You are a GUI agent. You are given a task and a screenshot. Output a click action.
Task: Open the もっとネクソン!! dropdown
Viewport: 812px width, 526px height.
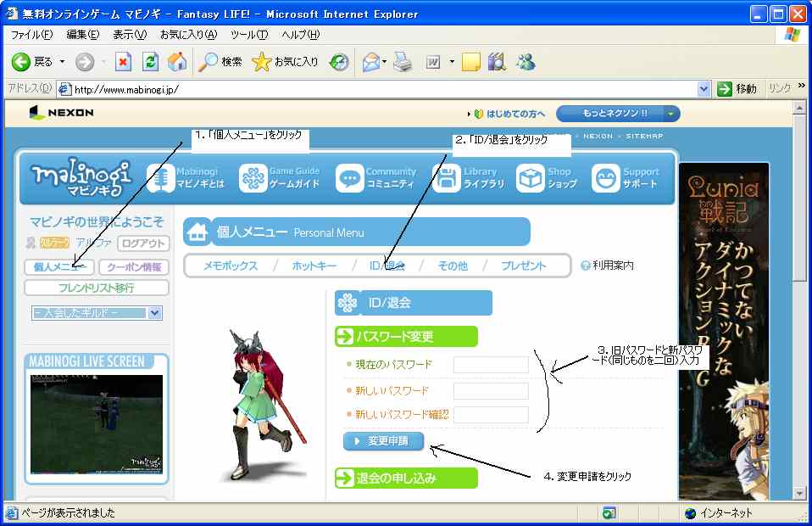[671, 114]
